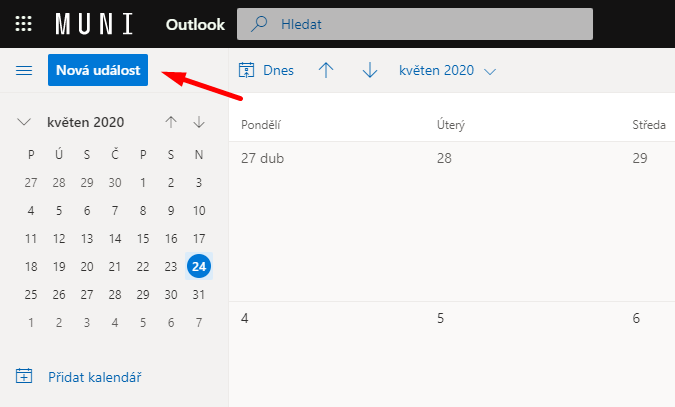Viewport: 675px width, 407px height.
Task: Click the search magnifier icon
Action: 260,23
